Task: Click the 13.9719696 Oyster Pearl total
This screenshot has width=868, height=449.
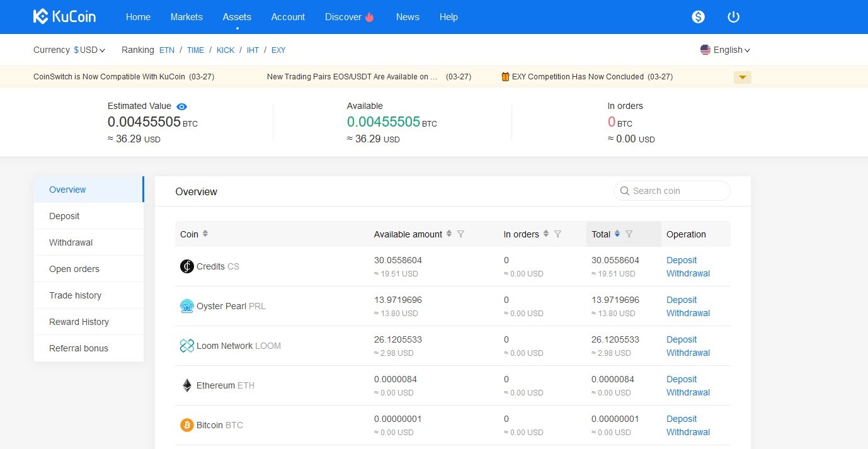Action: coord(615,300)
